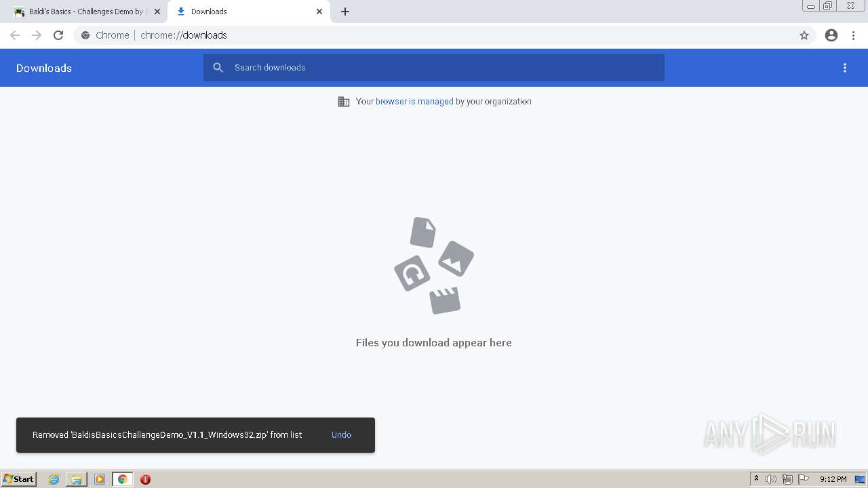Click the show desktop icon in tray

click(x=860, y=479)
